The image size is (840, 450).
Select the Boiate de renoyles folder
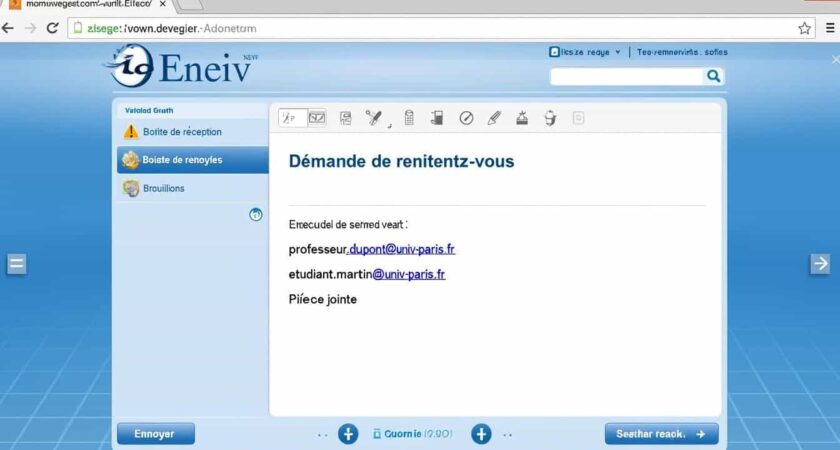pos(192,160)
